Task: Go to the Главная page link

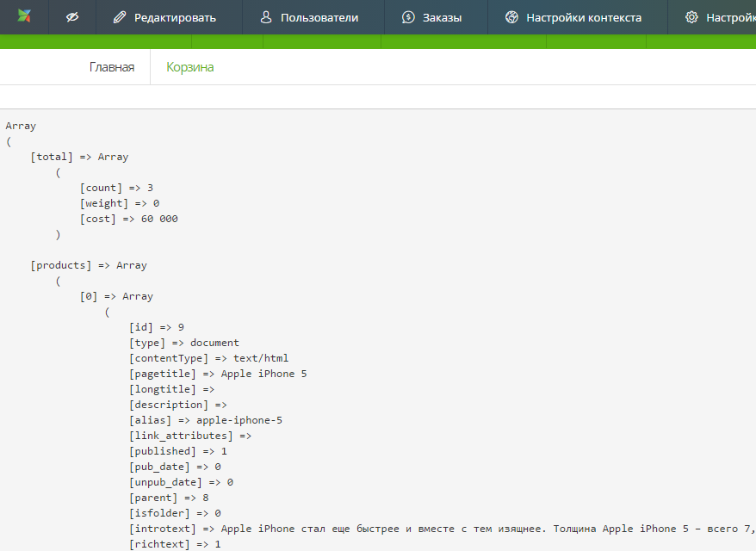Action: (112, 67)
